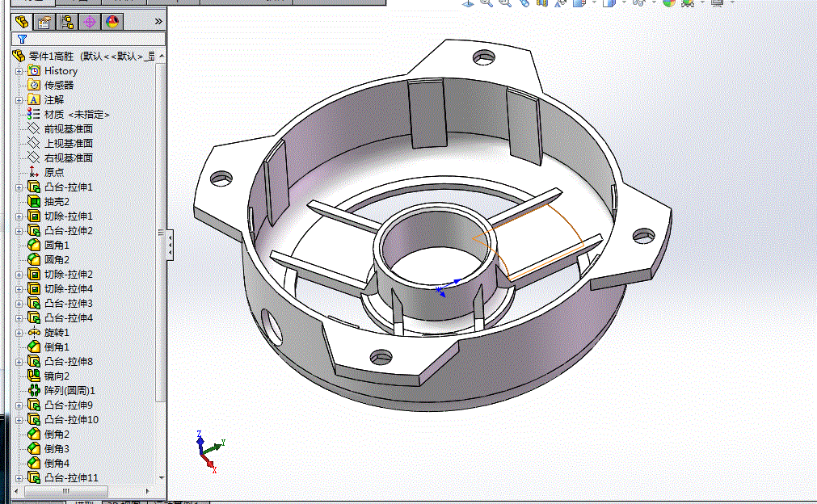Click feature tree scroll-up arrow
Image resolution: width=817 pixels, height=504 pixels.
[162, 56]
